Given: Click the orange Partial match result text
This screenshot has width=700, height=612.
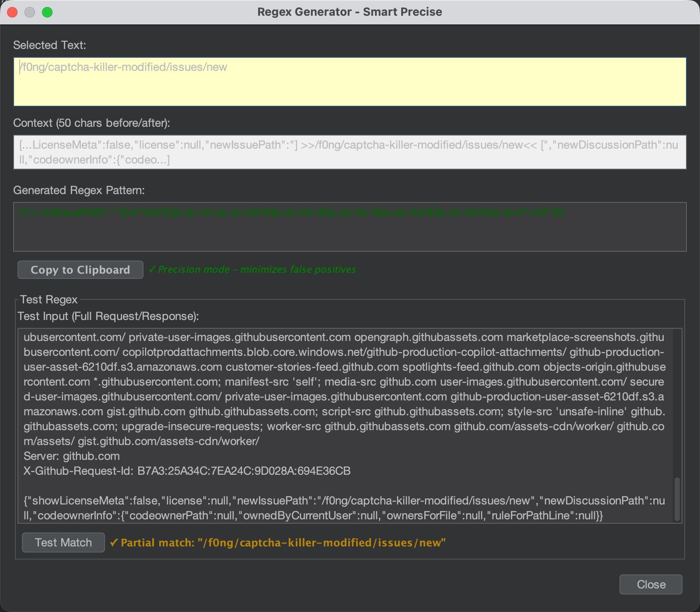Looking at the screenshot, I should pyautogui.click(x=283, y=543).
